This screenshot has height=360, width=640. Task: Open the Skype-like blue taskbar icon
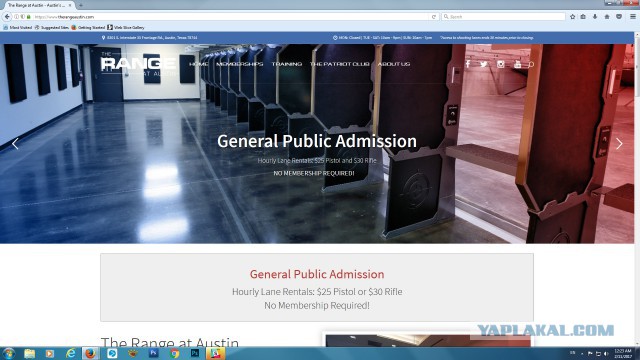coord(112,353)
